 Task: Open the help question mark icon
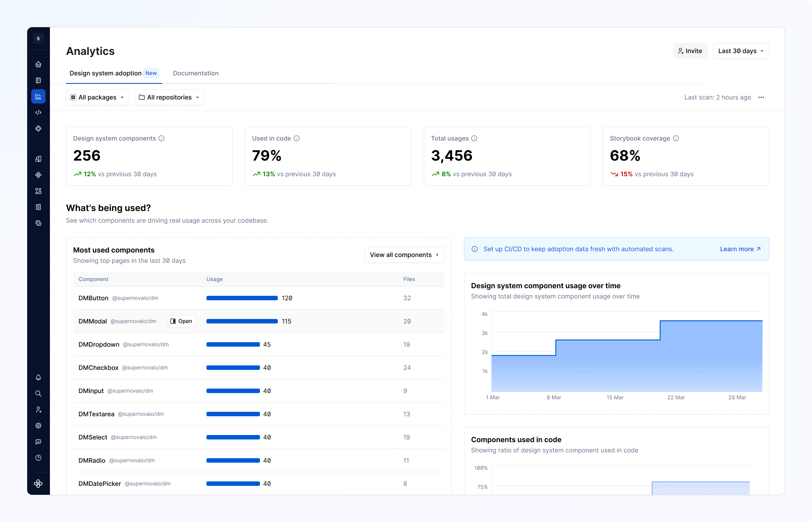38,458
